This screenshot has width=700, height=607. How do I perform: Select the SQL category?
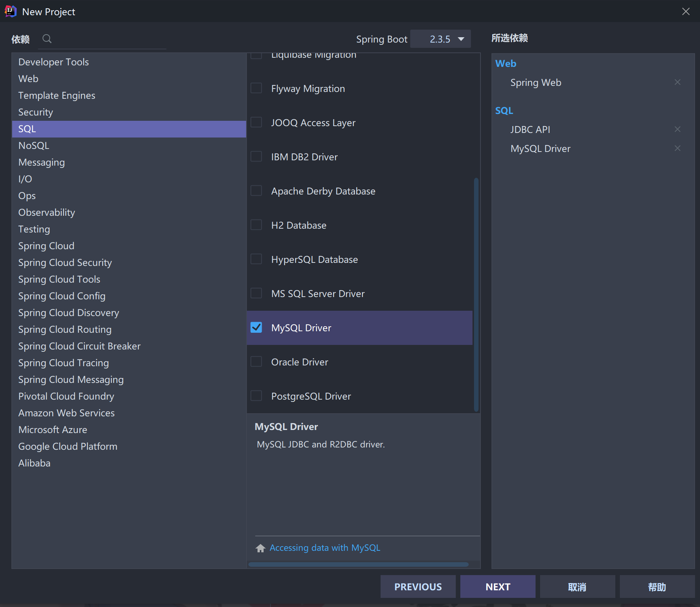pyautogui.click(x=129, y=129)
